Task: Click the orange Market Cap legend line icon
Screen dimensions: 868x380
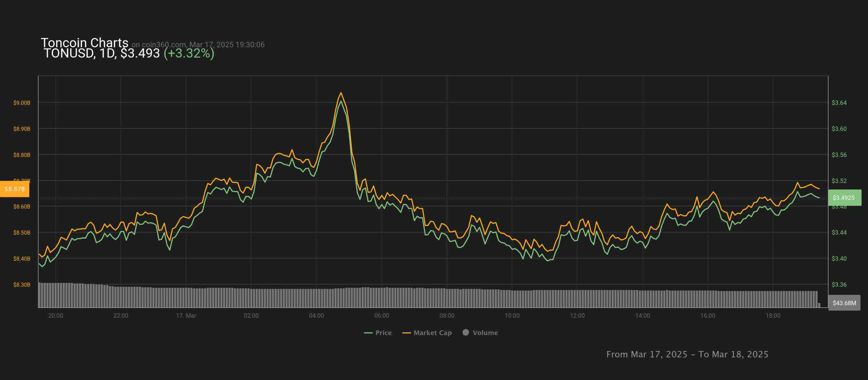Action: [406, 333]
